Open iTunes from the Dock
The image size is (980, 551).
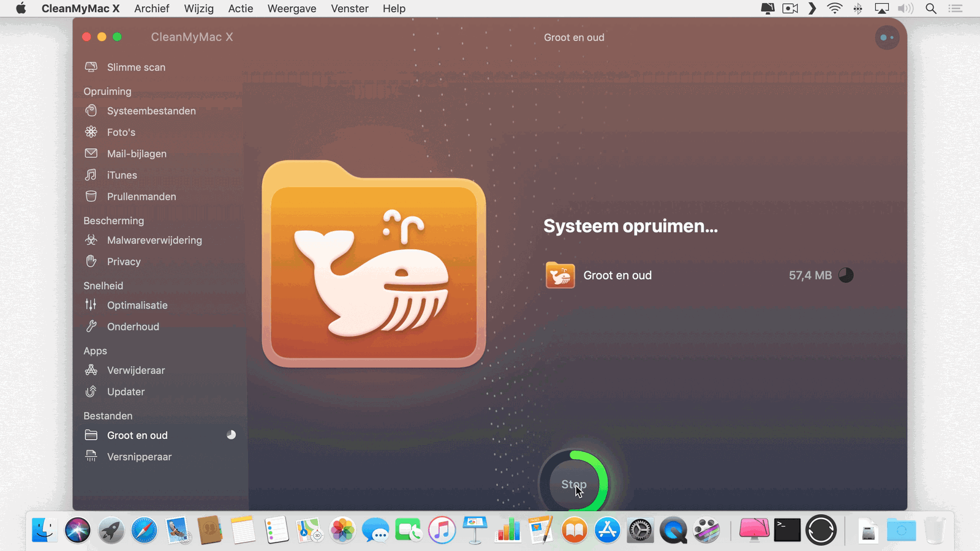point(442,530)
